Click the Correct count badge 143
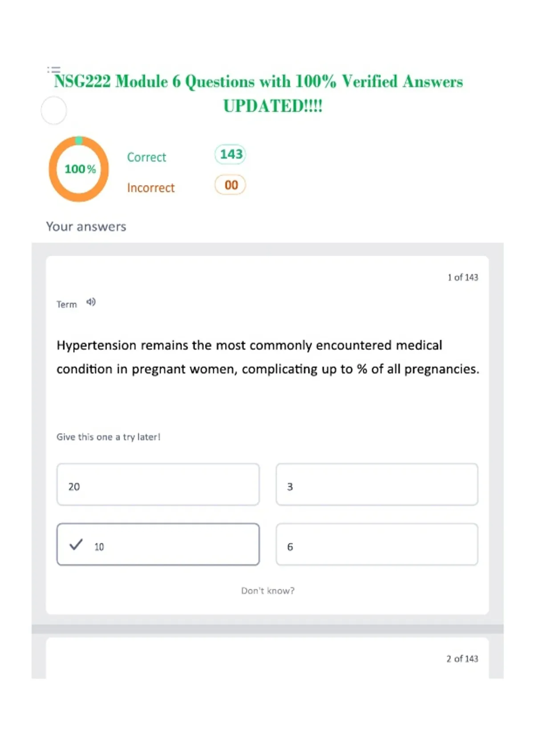The image size is (534, 756). click(x=231, y=154)
